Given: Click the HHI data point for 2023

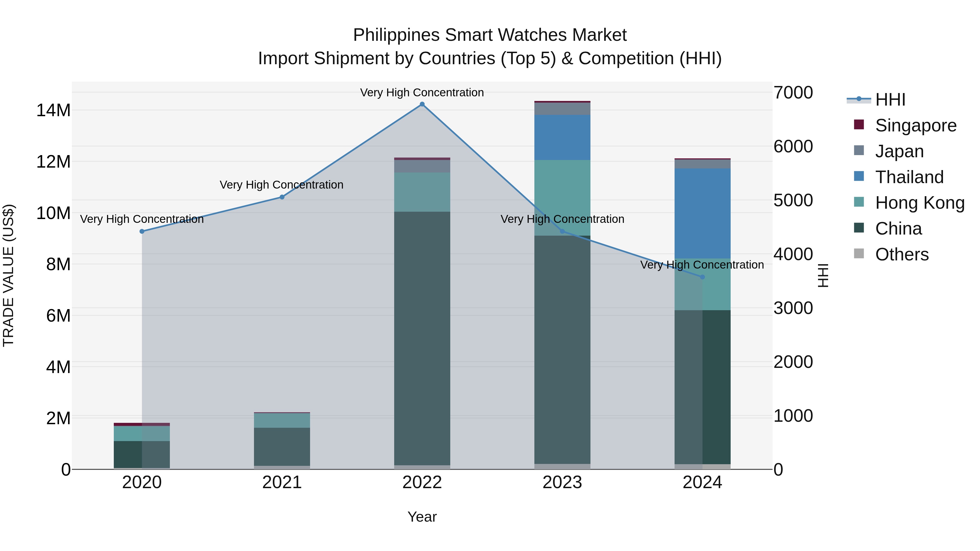Looking at the screenshot, I should click(x=562, y=231).
